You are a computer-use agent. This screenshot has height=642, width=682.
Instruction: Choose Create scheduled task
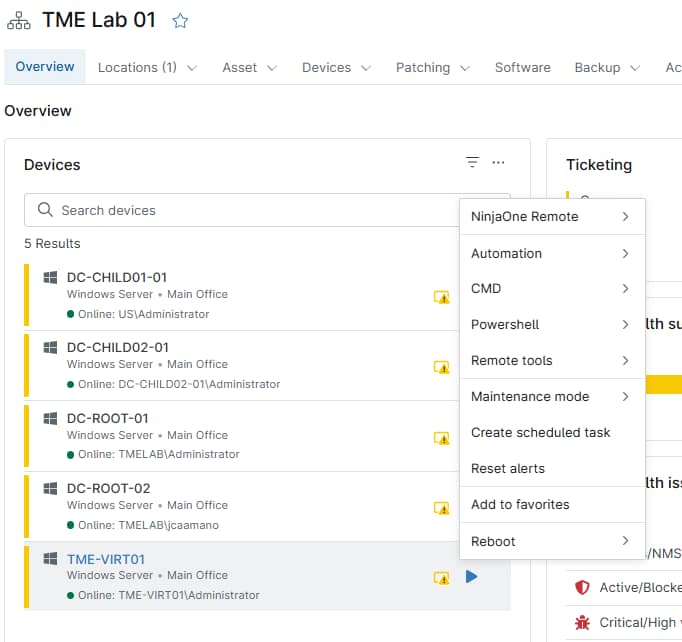click(x=552, y=432)
